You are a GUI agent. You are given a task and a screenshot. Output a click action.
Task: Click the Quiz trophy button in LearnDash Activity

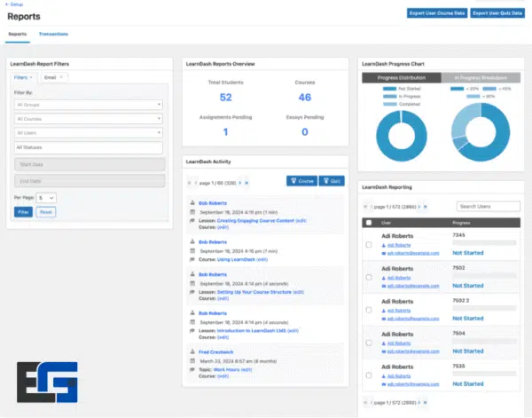[332, 181]
